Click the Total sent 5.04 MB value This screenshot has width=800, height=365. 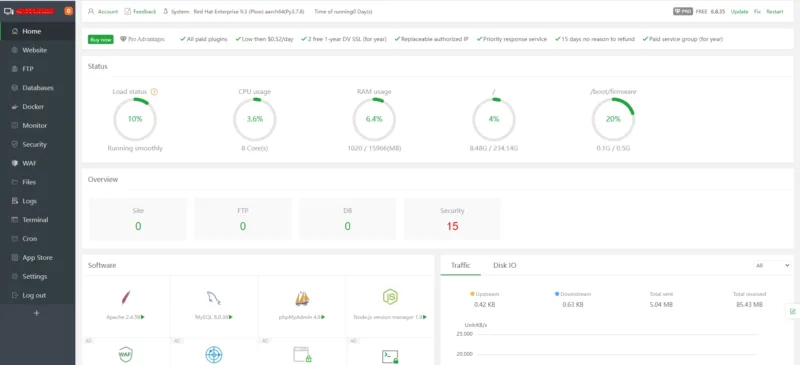point(662,305)
